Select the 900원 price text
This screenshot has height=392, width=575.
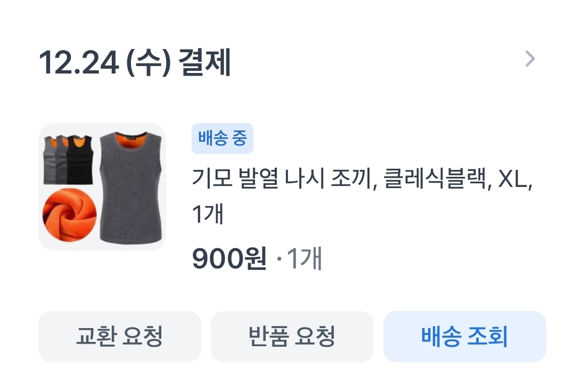[229, 258]
